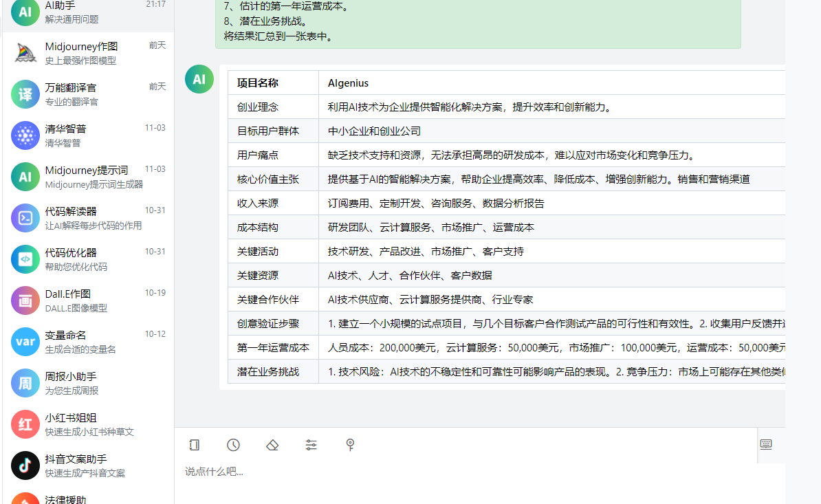This screenshot has height=504, width=821.
Task: Click the 法律援助 orange avatar
Action: point(25,498)
